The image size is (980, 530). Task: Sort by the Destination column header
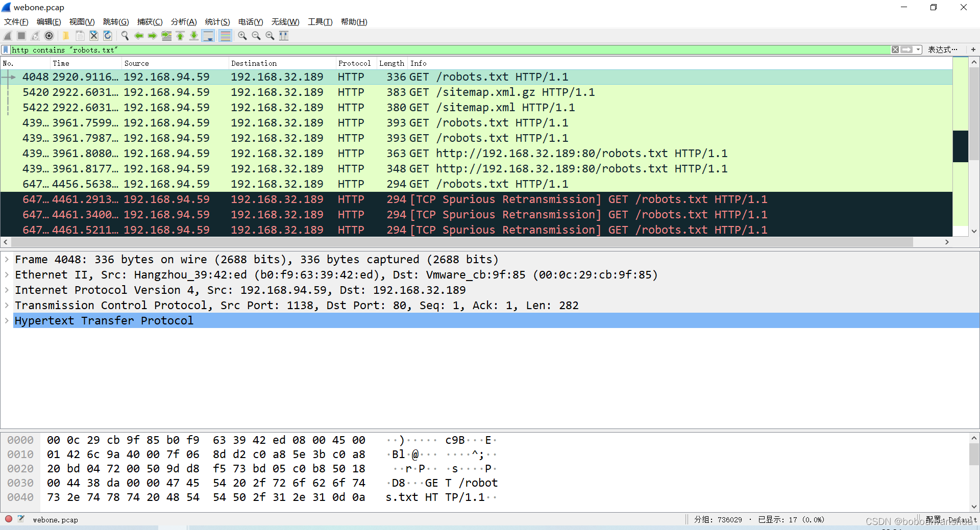tap(283, 63)
